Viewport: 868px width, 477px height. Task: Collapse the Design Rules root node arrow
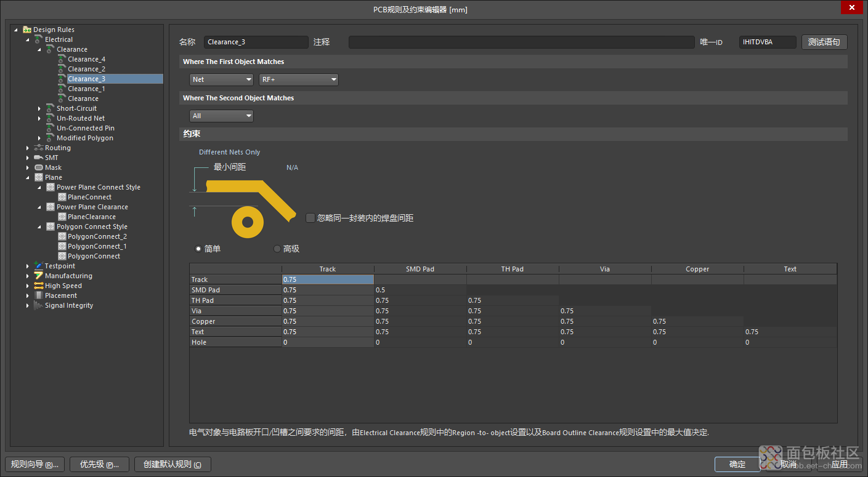coord(17,30)
